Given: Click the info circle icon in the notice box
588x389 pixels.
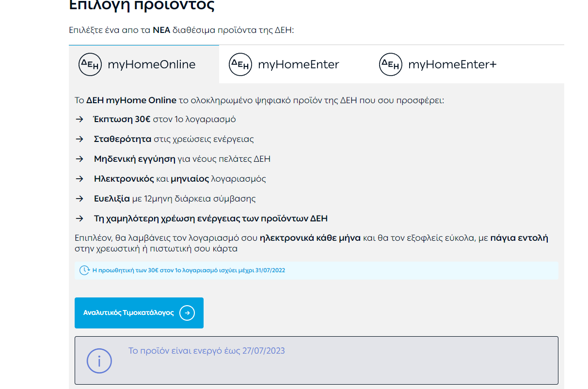Looking at the screenshot, I should click(99, 361).
